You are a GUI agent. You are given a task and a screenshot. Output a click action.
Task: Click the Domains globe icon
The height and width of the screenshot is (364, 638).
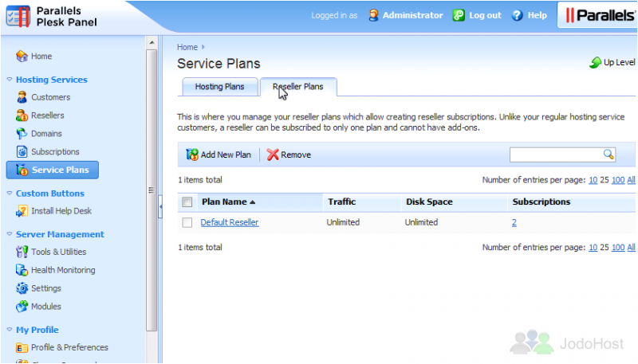(22, 134)
